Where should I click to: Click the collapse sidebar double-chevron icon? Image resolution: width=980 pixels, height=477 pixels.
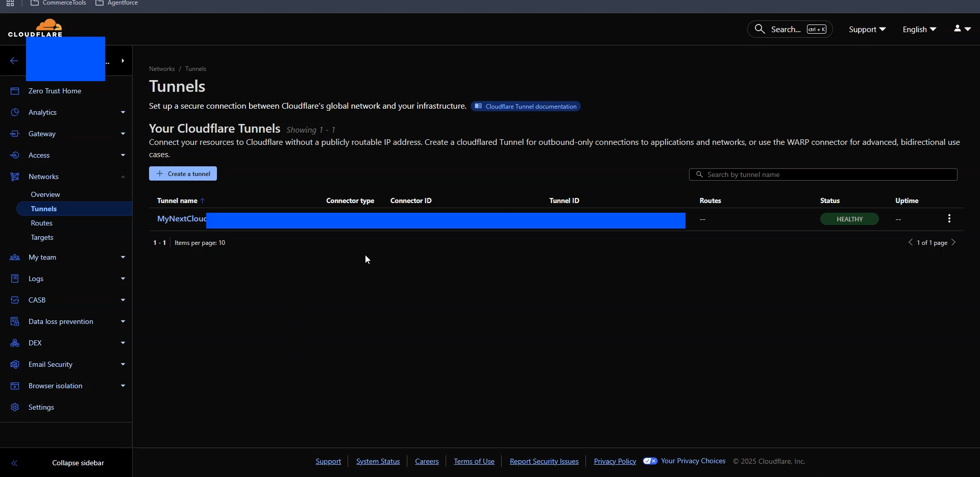[14, 463]
